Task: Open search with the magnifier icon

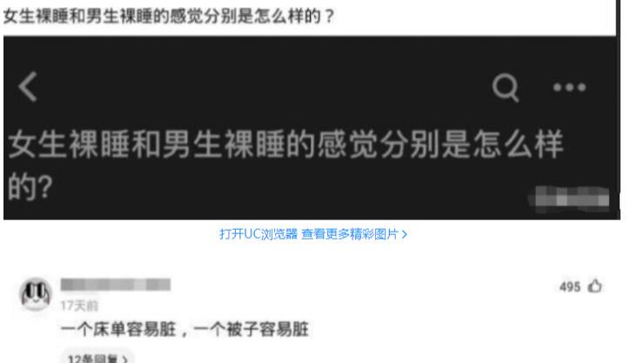Action: (505, 87)
